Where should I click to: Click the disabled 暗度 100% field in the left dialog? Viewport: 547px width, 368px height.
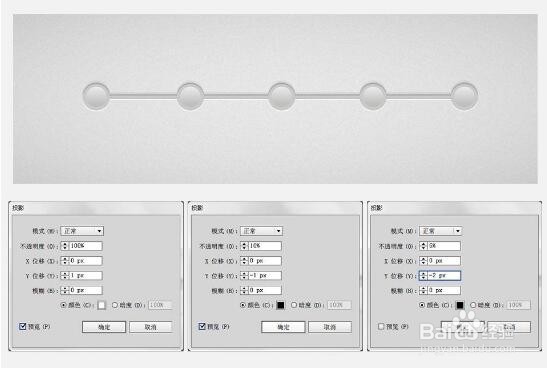pyautogui.click(x=160, y=305)
